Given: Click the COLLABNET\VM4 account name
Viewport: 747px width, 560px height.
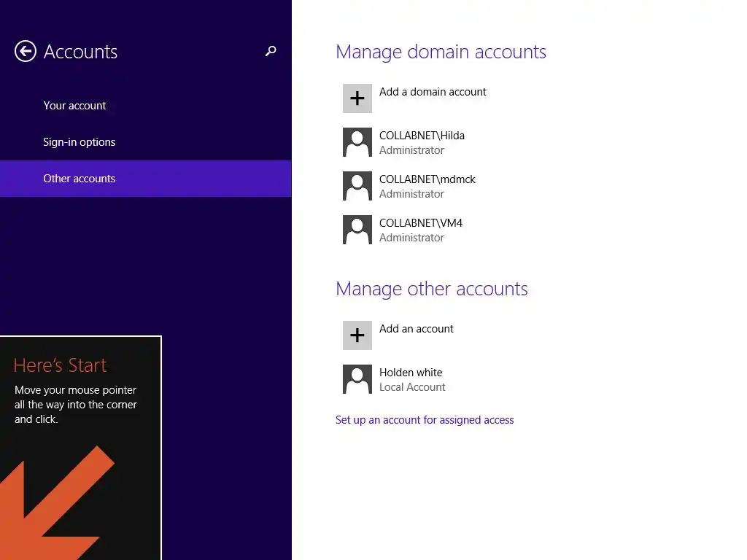Looking at the screenshot, I should click(x=421, y=223).
